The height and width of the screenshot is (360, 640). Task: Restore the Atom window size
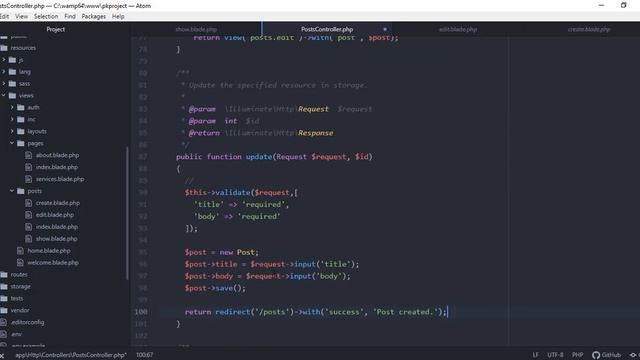tap(623, 5)
